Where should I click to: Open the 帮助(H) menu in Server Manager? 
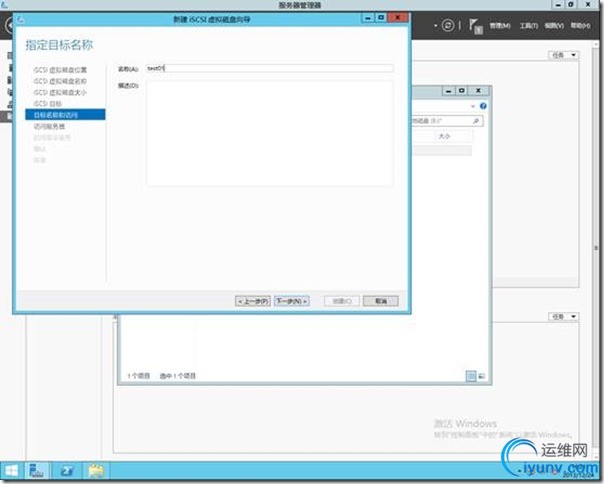(x=581, y=26)
